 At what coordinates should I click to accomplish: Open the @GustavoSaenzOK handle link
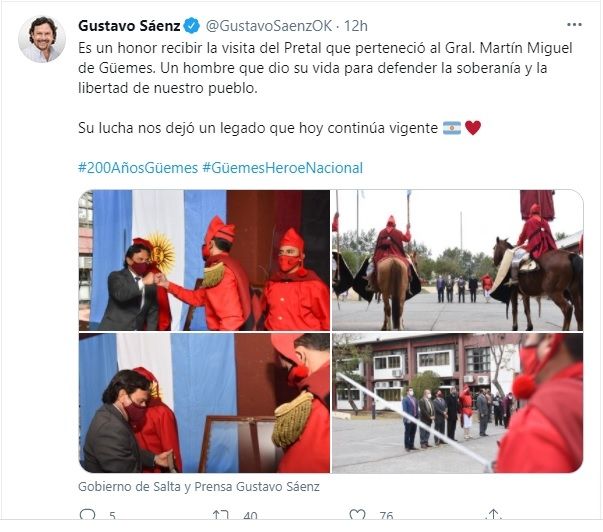click(x=269, y=26)
